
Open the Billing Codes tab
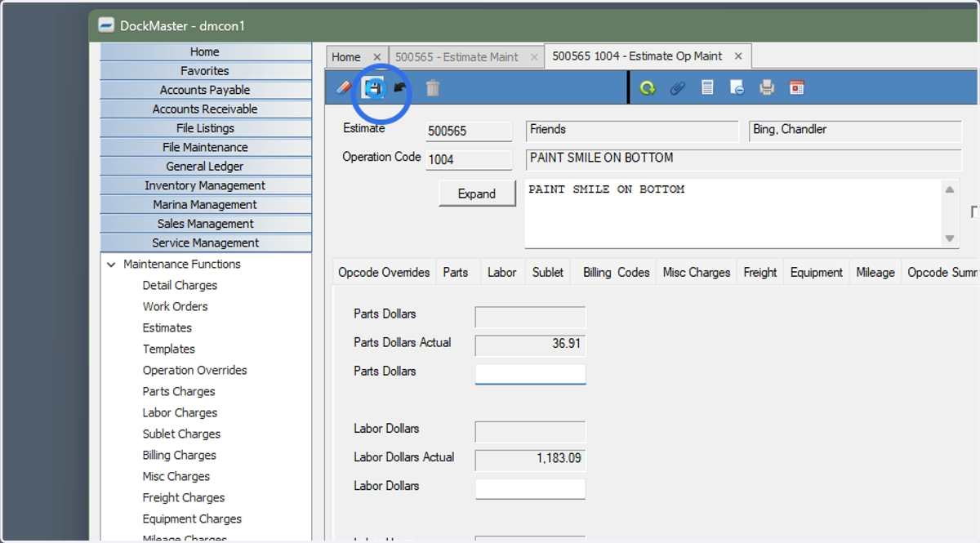(617, 273)
